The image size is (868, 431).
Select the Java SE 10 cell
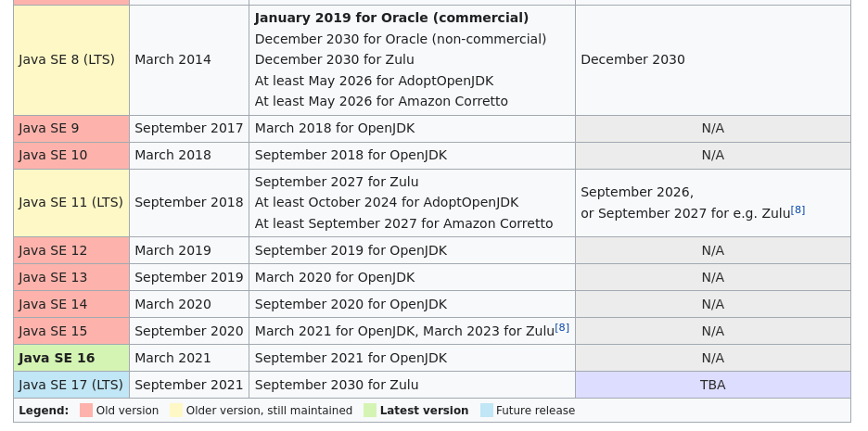pyautogui.click(x=71, y=156)
